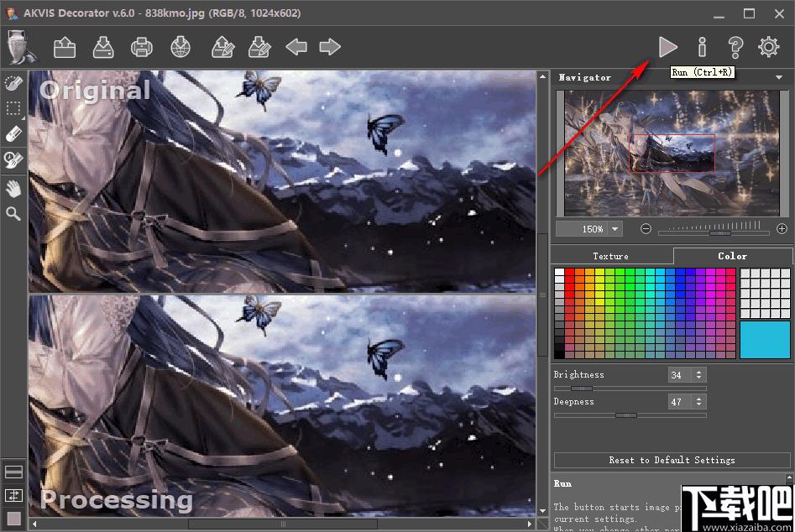The image size is (795, 532).
Task: Increase the Deepness stepper value
Action: click(698, 399)
